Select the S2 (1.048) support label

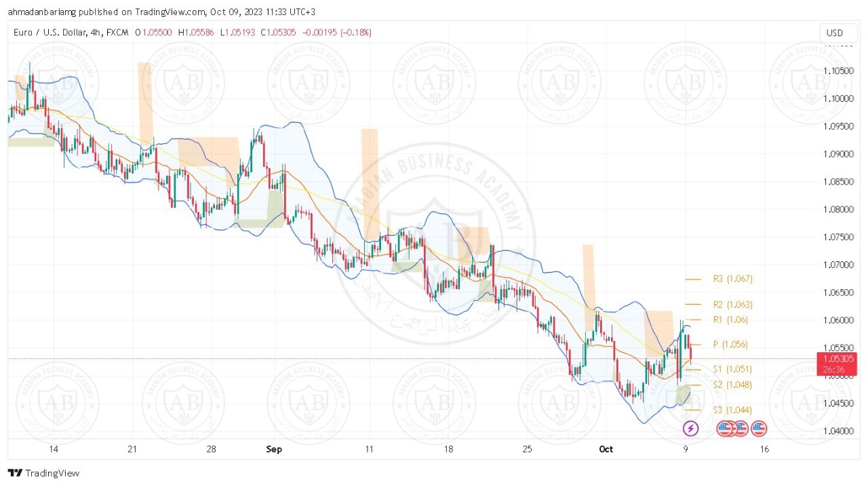coord(732,385)
